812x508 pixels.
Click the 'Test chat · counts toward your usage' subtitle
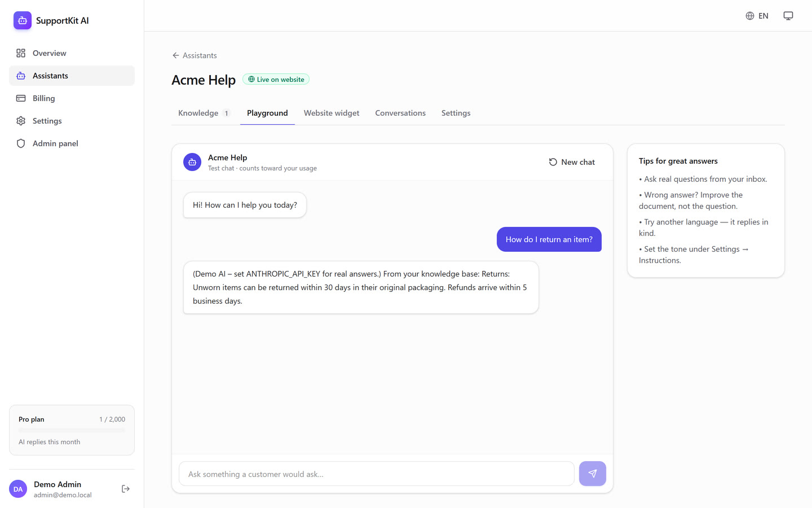pyautogui.click(x=262, y=168)
